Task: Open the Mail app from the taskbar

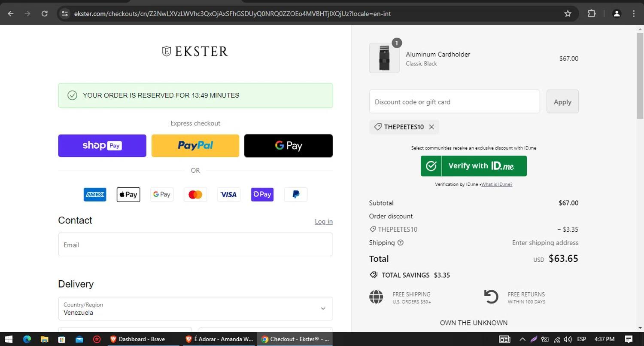Action: 79,339
